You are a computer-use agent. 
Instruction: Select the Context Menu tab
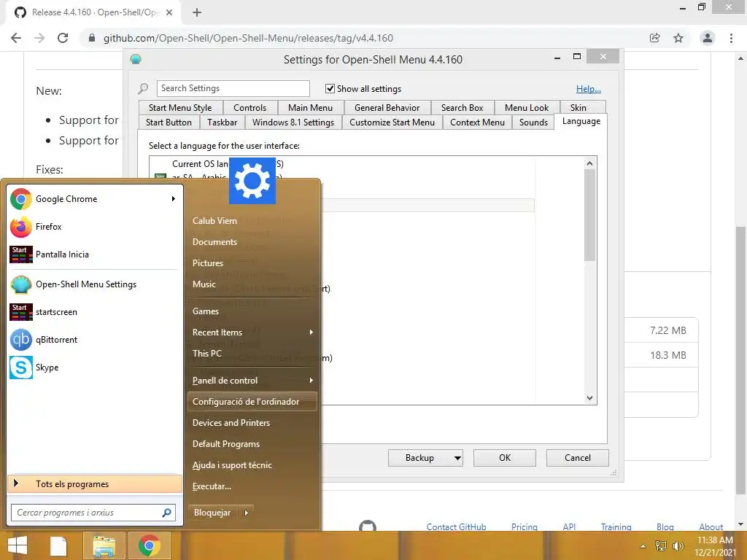pyautogui.click(x=477, y=122)
